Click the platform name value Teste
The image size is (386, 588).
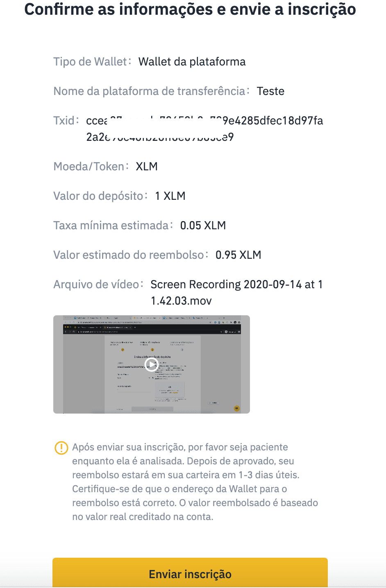click(270, 91)
